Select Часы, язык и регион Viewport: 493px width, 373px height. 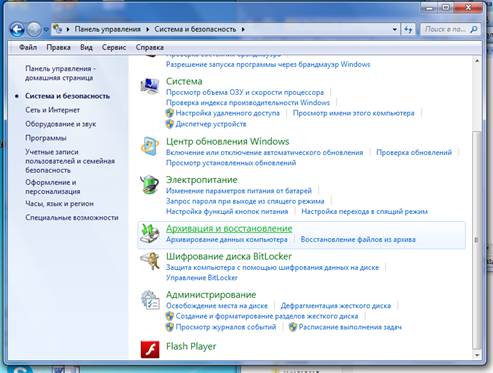(59, 204)
